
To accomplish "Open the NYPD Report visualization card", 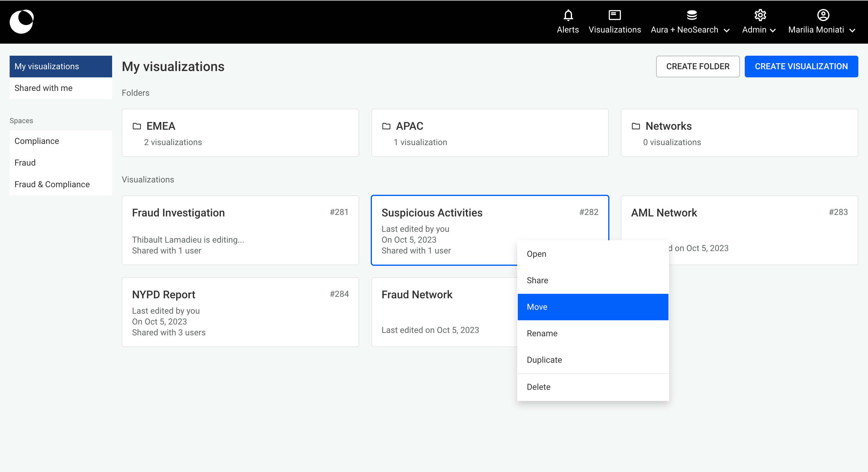I will pos(240,312).
